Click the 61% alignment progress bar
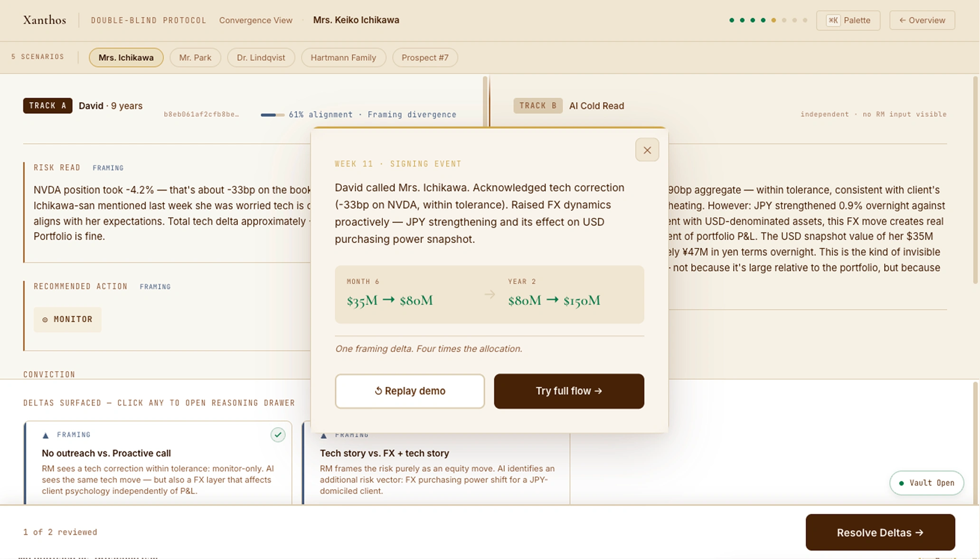Image resolution: width=980 pixels, height=559 pixels. point(272,115)
